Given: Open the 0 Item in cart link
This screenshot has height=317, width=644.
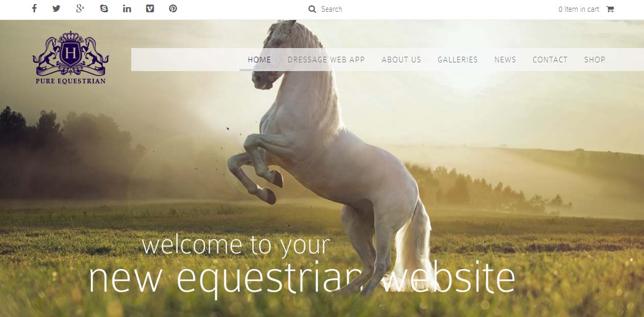Looking at the screenshot, I should (x=579, y=9).
